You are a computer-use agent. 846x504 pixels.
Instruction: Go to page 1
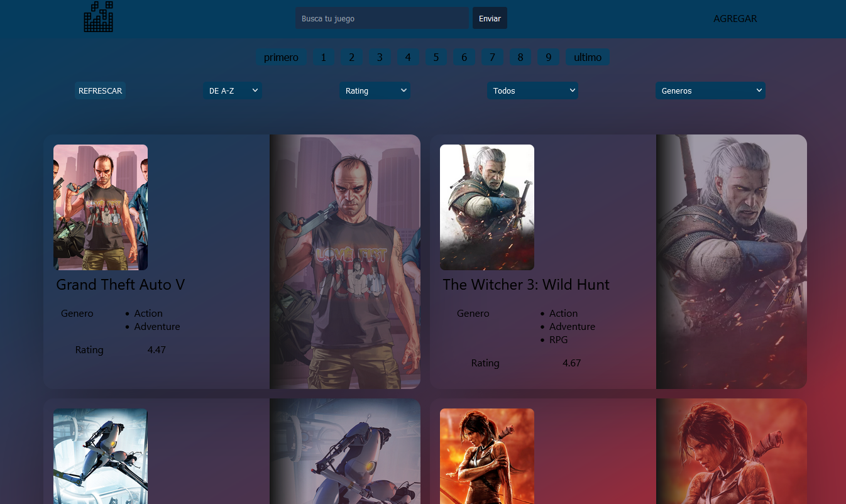point(323,57)
